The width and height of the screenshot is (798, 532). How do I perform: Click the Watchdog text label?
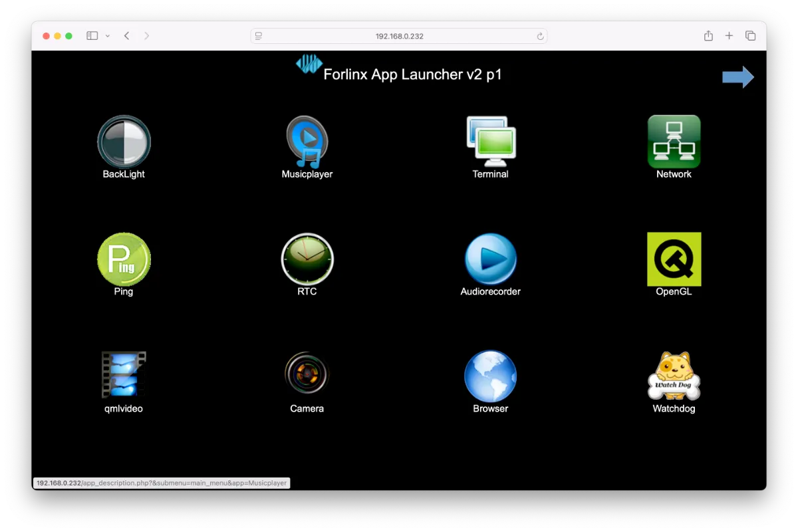point(674,409)
